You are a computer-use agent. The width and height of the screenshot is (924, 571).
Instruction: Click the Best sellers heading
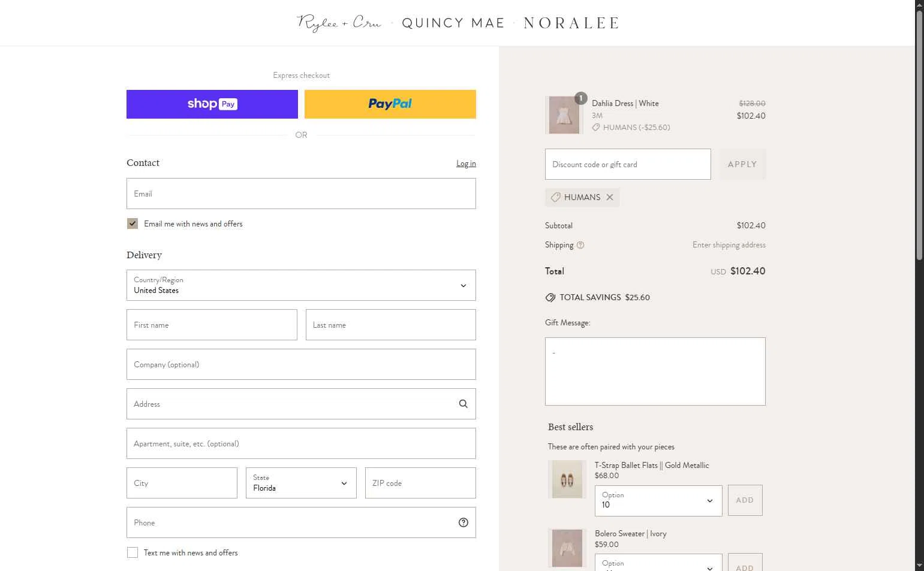[x=570, y=427]
